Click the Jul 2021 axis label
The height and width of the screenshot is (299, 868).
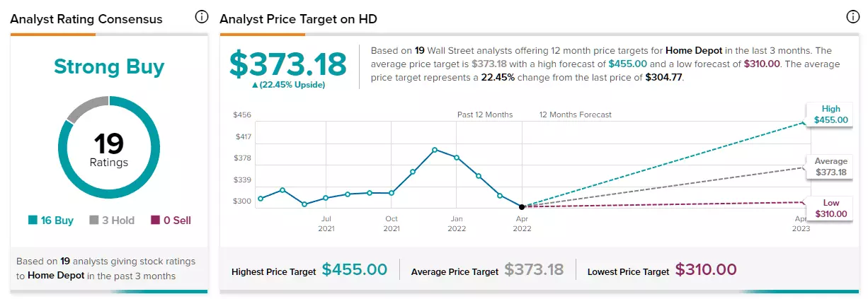326,223
